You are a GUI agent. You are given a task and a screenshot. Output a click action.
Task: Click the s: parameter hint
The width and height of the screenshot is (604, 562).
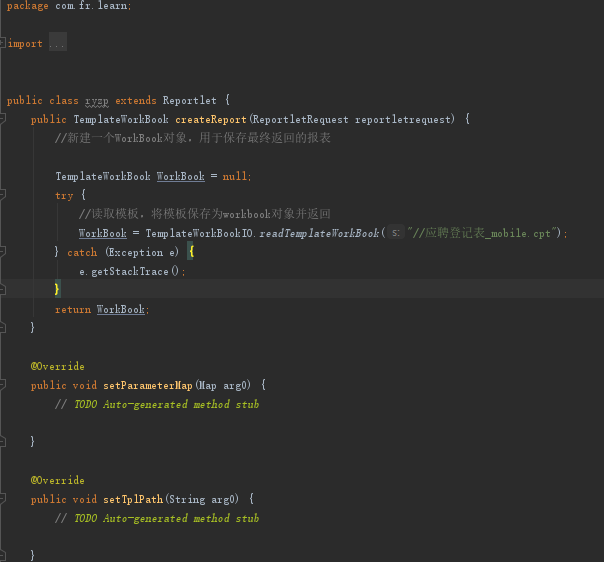pos(396,233)
